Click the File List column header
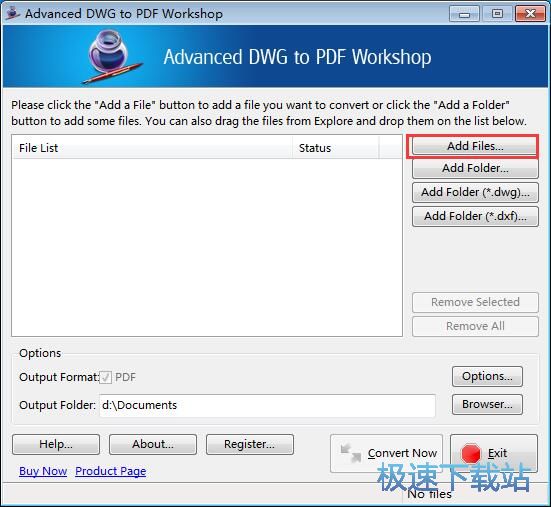The width and height of the screenshot is (551, 507). 153,148
